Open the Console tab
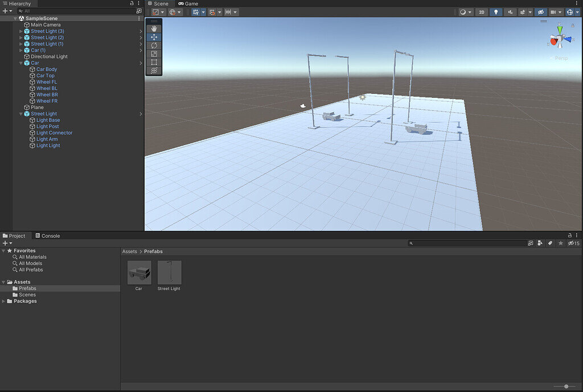 tap(51, 236)
